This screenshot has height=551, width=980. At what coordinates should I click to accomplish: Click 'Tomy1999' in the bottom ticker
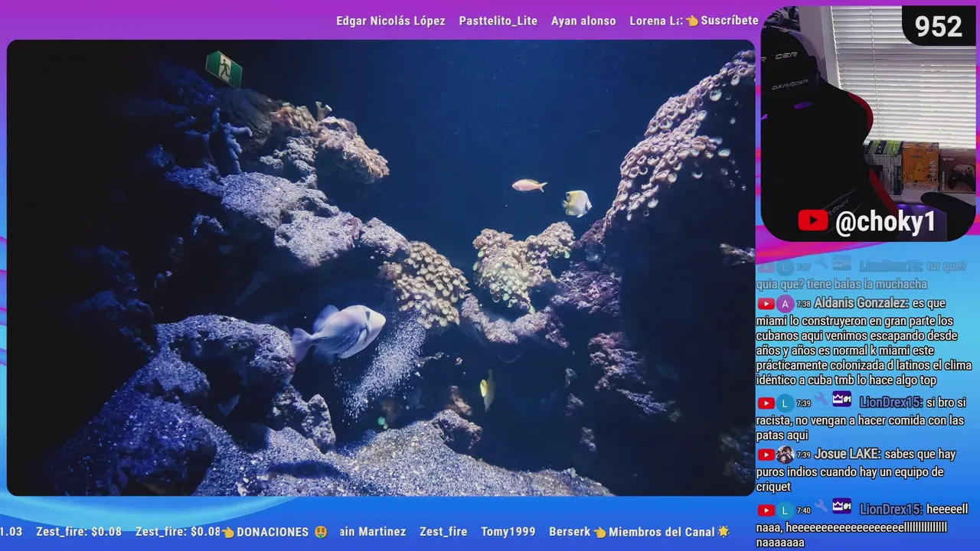pyautogui.click(x=508, y=532)
